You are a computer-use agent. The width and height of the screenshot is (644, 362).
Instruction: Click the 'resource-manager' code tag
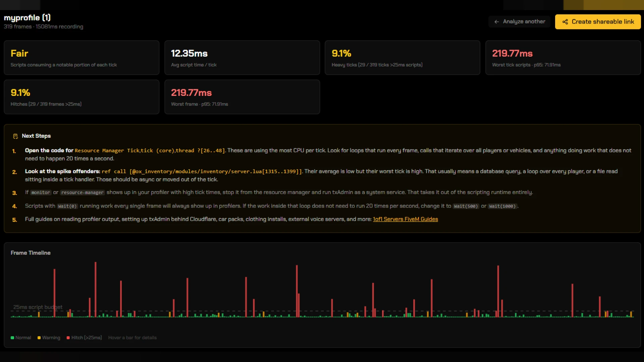[83, 192]
